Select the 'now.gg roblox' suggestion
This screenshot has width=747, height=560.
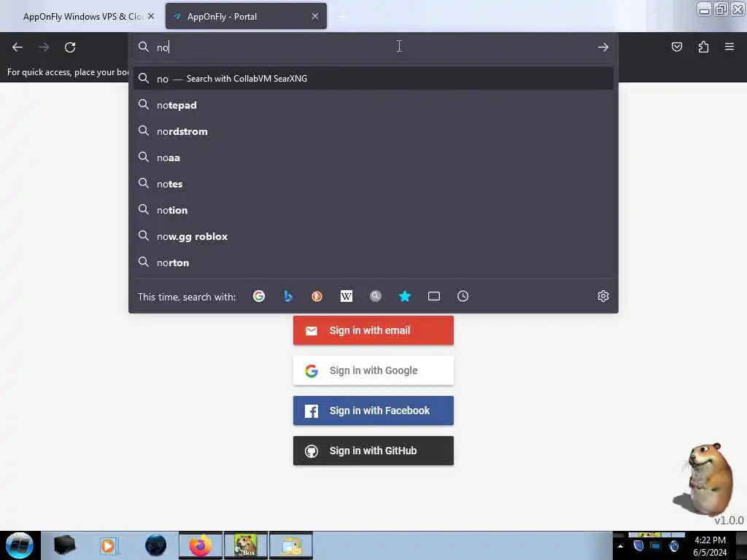[x=373, y=236]
